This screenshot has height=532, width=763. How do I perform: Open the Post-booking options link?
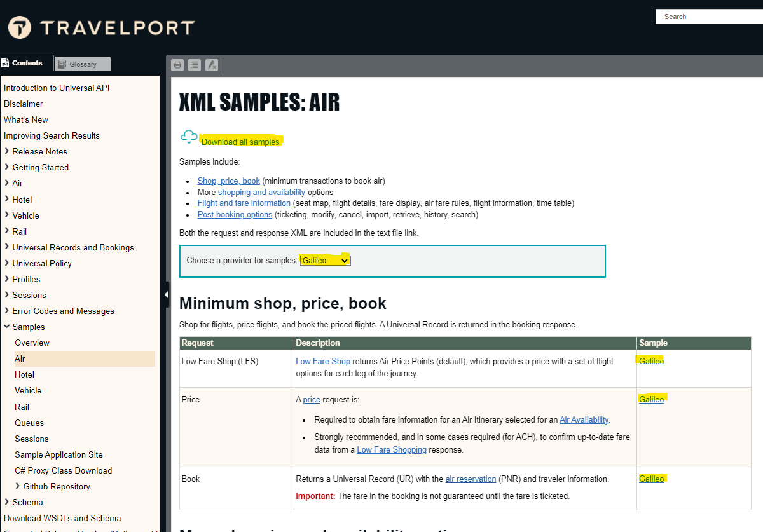(235, 214)
